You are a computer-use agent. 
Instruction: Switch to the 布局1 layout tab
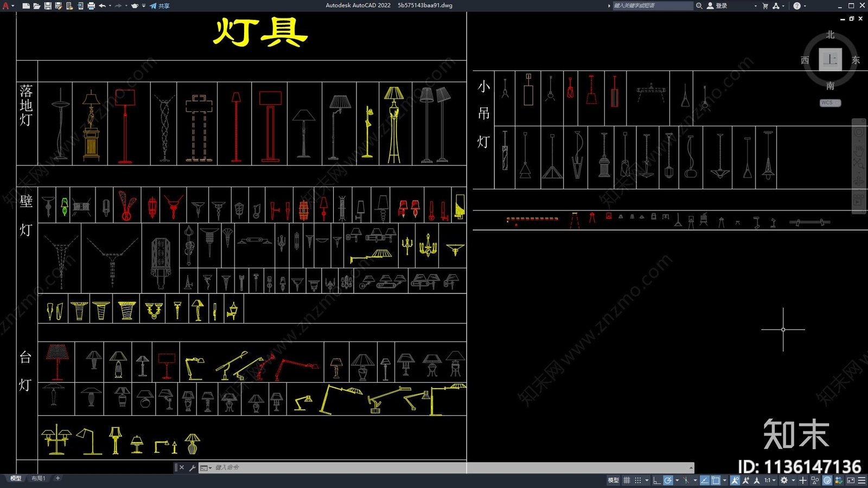coord(37,479)
